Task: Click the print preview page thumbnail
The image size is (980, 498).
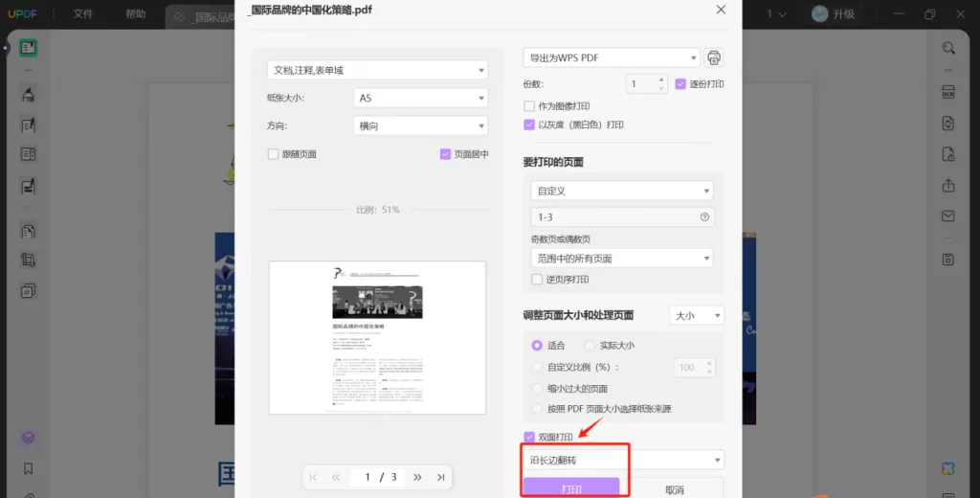Action: 377,338
